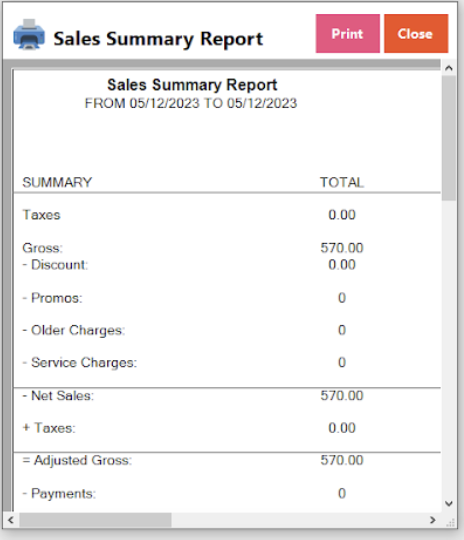Click the horizontal scrollbar thumb
The image size is (464, 540).
[95, 520]
